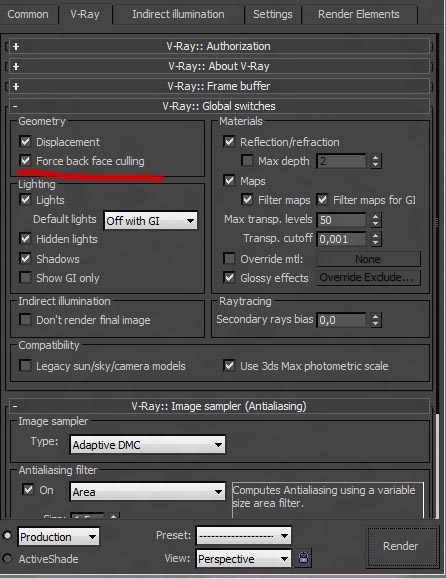The width and height of the screenshot is (446, 579).
Task: Click the Transp. cutoff value field
Action: click(341, 239)
